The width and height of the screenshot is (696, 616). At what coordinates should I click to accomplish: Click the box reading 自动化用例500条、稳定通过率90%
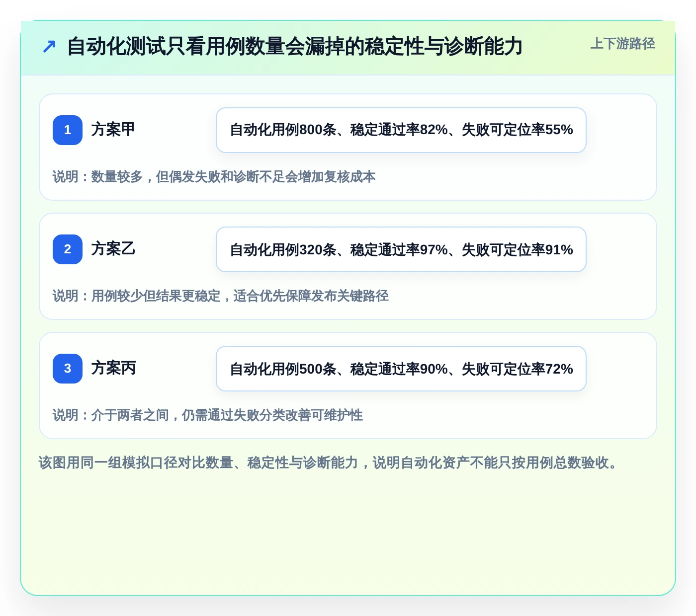click(x=401, y=369)
